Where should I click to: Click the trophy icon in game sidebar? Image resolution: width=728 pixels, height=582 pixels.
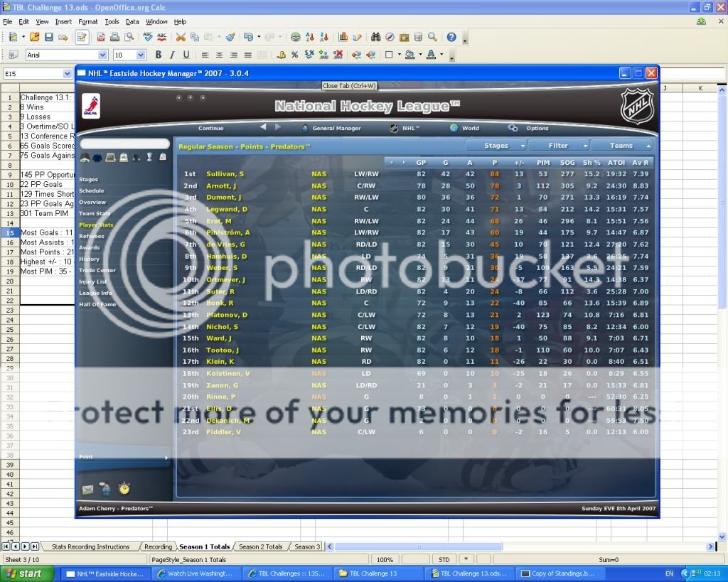(x=149, y=157)
